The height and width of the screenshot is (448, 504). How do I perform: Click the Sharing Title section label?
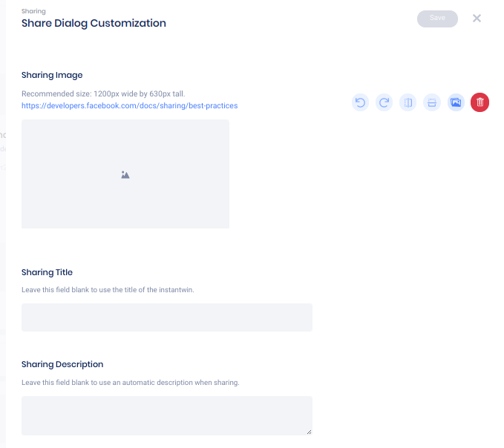coord(47,272)
